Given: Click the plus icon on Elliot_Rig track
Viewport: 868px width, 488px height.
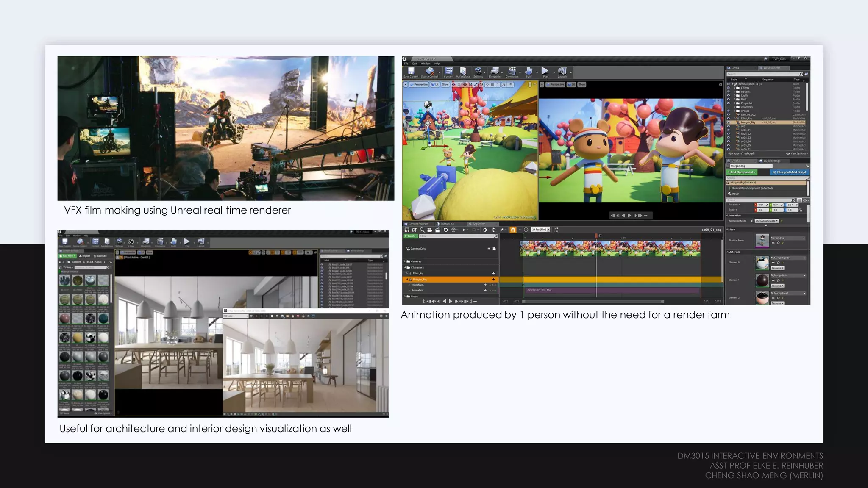Looking at the screenshot, I should pos(493,273).
